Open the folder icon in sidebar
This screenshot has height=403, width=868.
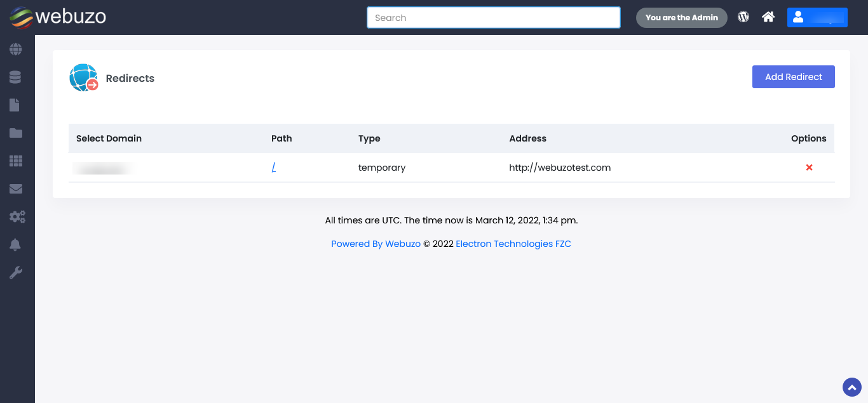click(x=16, y=133)
